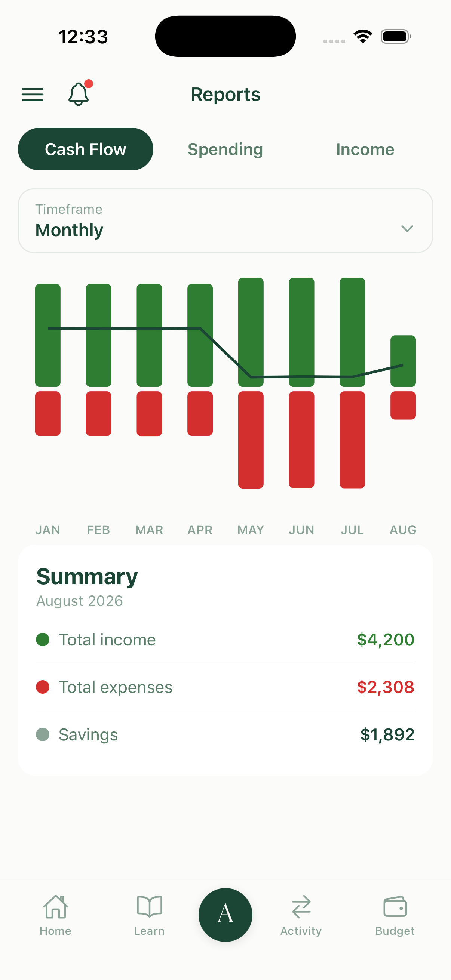Open the hamburger menu

pos(33,94)
